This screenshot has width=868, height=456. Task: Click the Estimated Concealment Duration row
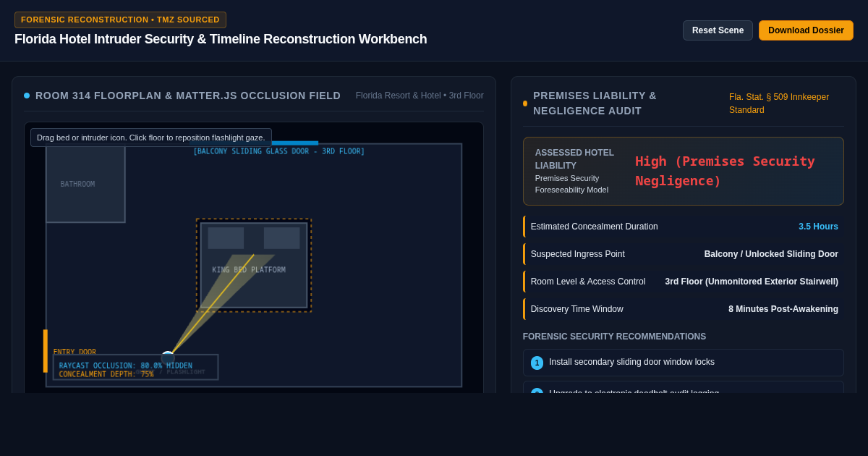point(684,227)
